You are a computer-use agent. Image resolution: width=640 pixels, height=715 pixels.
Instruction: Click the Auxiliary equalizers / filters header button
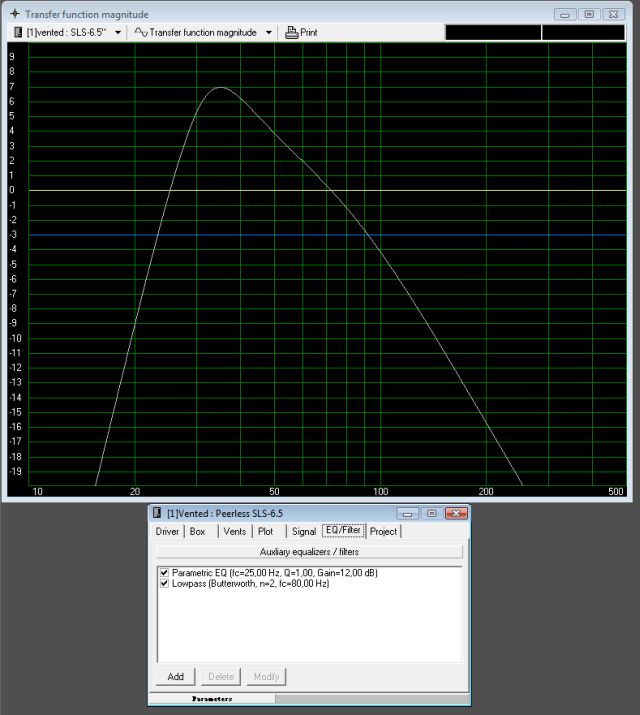coord(309,551)
